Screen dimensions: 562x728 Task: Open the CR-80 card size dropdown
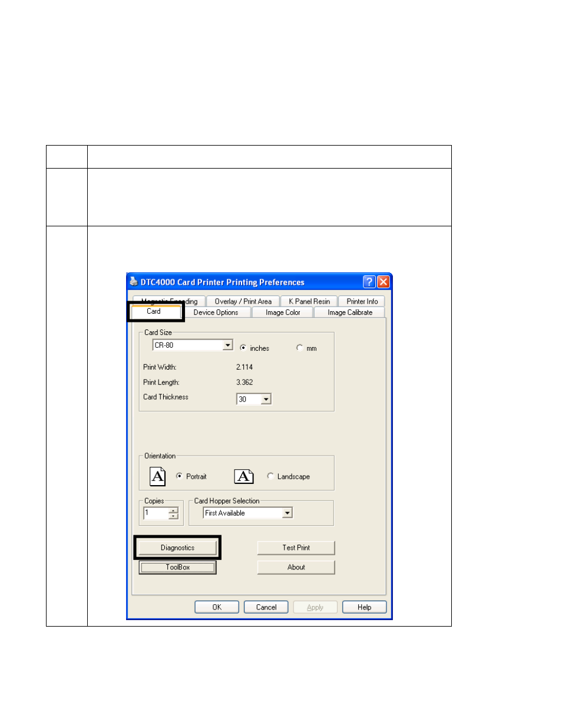[228, 345]
